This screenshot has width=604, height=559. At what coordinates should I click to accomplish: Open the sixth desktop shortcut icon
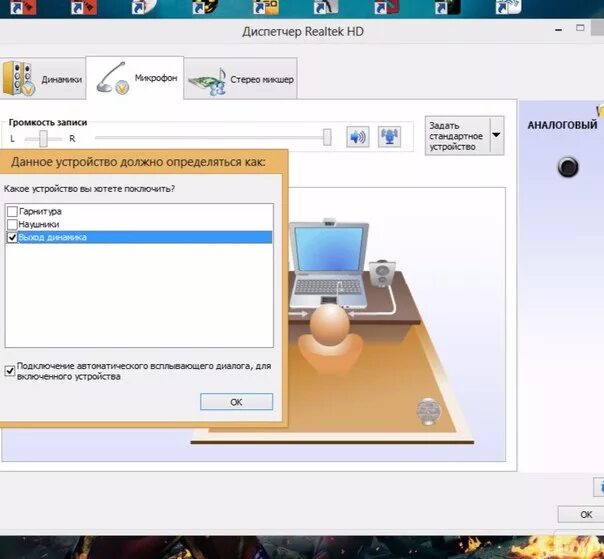[x=326, y=7]
